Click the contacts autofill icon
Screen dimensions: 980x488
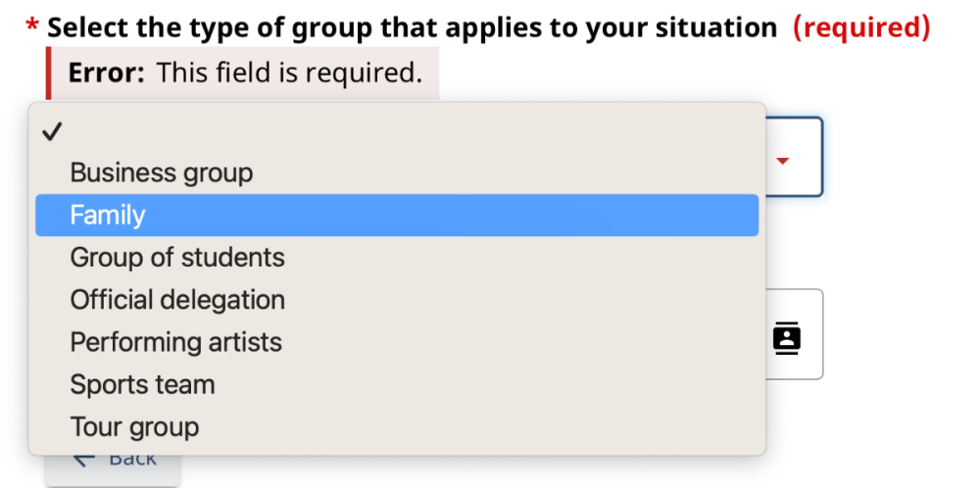786,336
